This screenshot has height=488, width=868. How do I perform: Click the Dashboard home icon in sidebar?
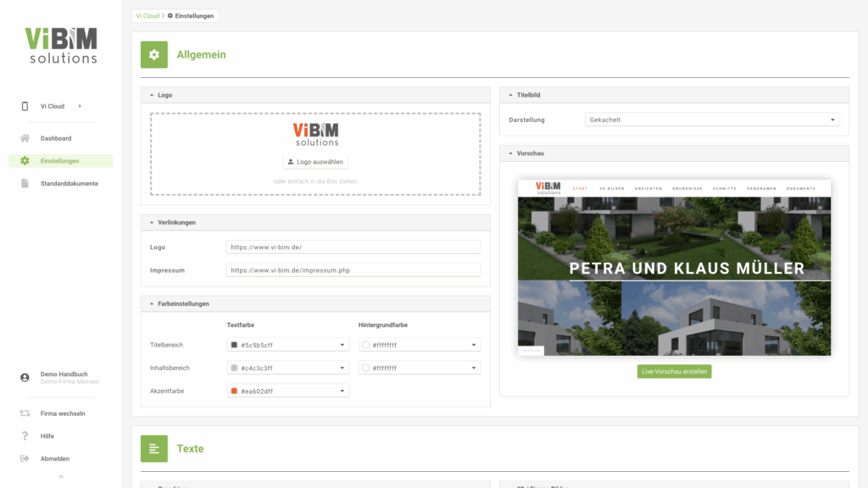(x=25, y=138)
